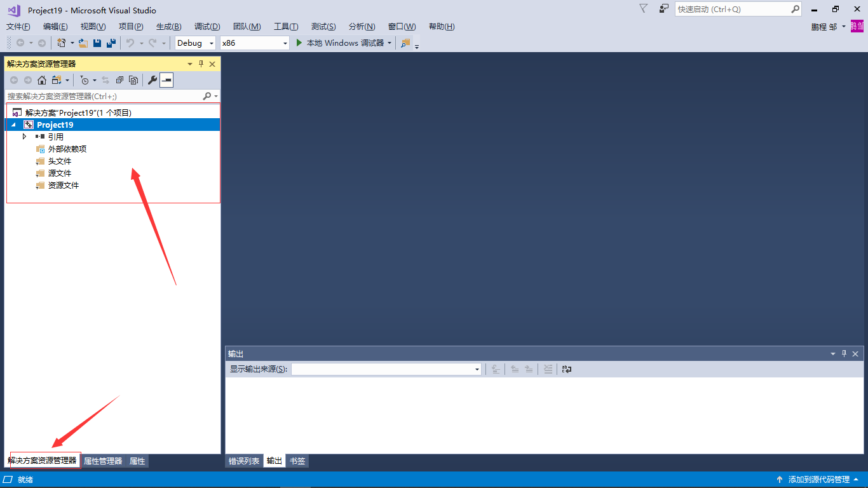This screenshot has width=868, height=488.
Task: Open the Save All icon on the toolbar
Action: (x=110, y=43)
